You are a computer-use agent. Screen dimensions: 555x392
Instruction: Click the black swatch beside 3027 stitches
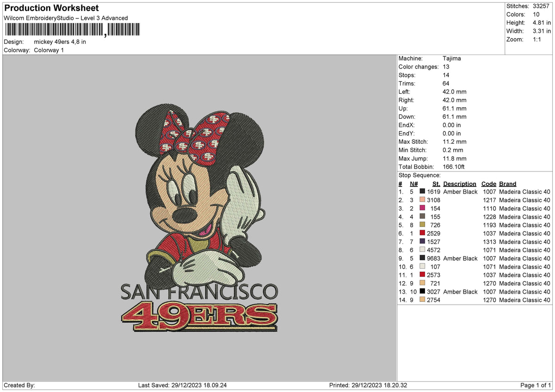click(x=422, y=291)
